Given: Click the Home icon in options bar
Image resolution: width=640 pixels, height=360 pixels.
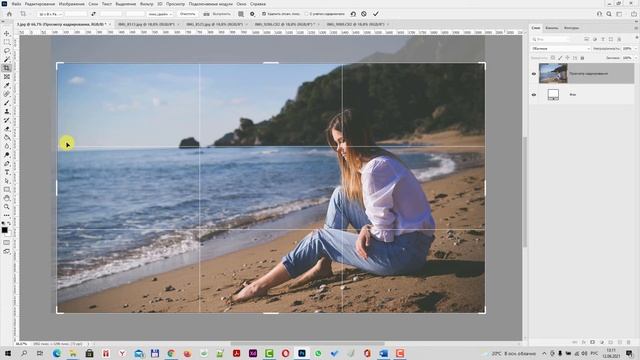Looking at the screenshot, I should (x=9, y=14).
